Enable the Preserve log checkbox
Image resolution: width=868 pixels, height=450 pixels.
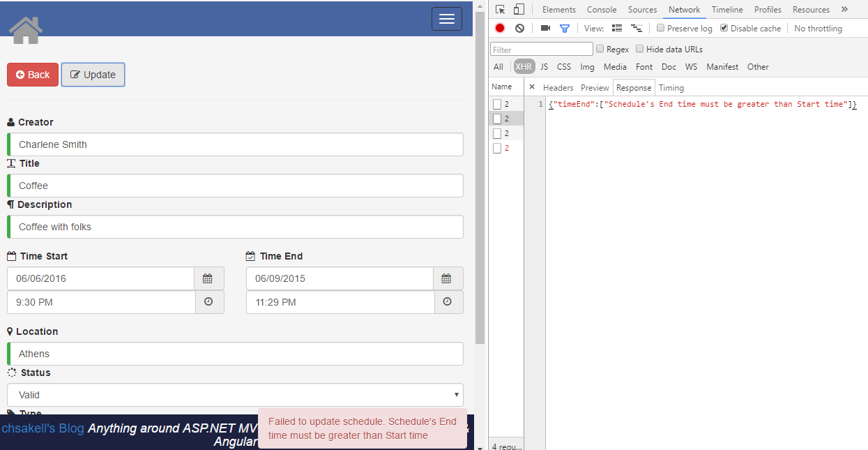661,29
